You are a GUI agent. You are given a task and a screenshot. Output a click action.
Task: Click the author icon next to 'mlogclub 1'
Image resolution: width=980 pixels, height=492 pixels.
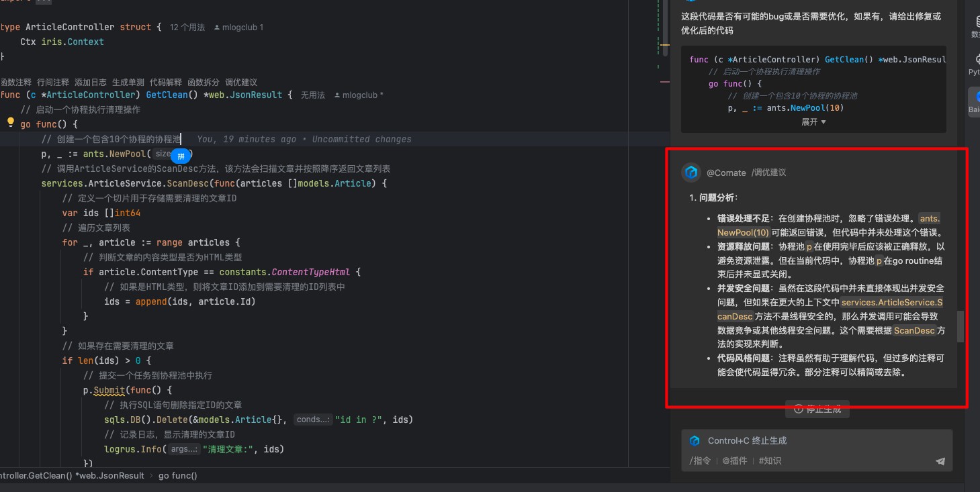tap(217, 28)
